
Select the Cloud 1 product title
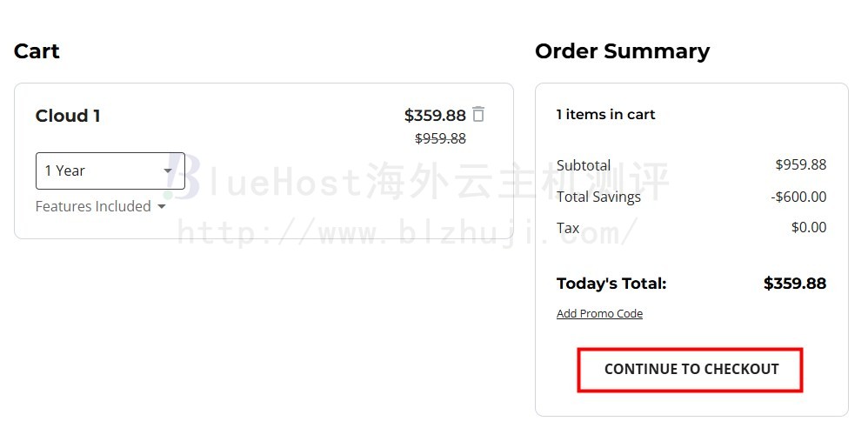(x=68, y=116)
